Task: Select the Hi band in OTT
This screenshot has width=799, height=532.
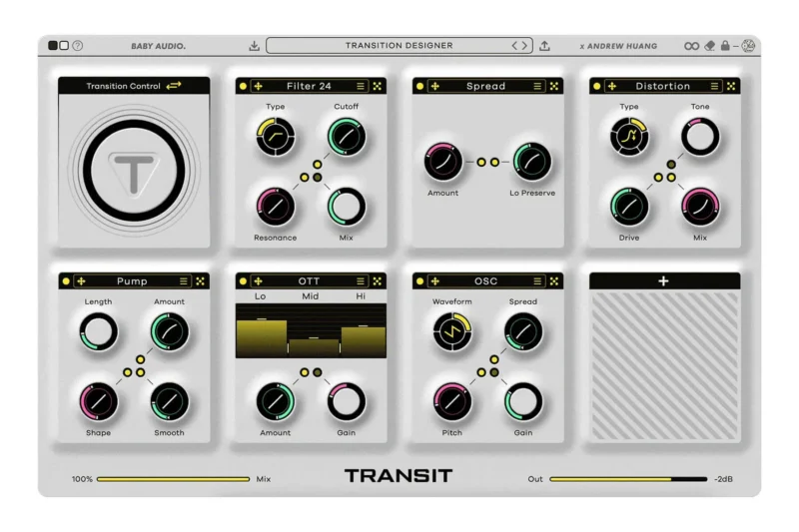Action: (x=361, y=295)
